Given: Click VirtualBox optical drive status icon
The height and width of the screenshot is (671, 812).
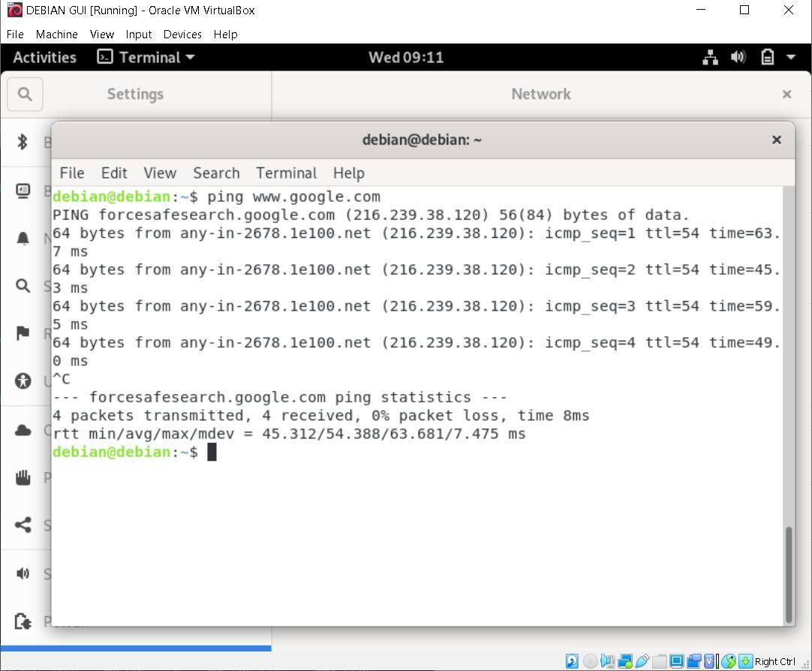Looking at the screenshot, I should click(591, 661).
